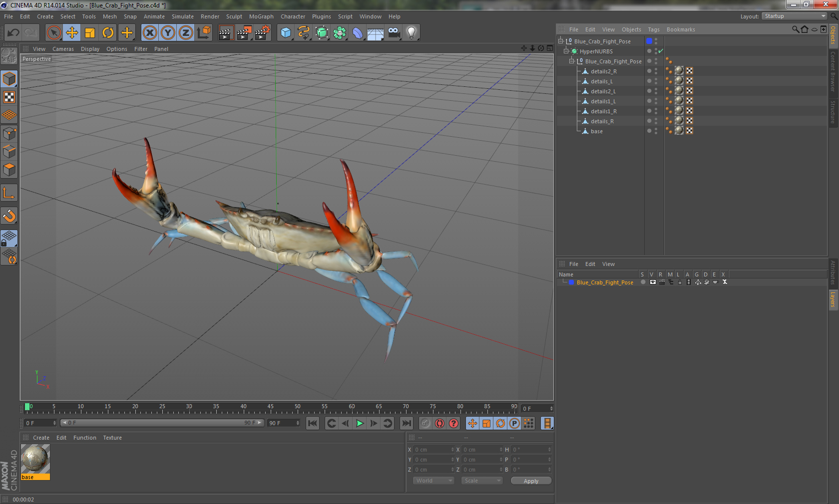Open the Content Browser side tab

833,71
